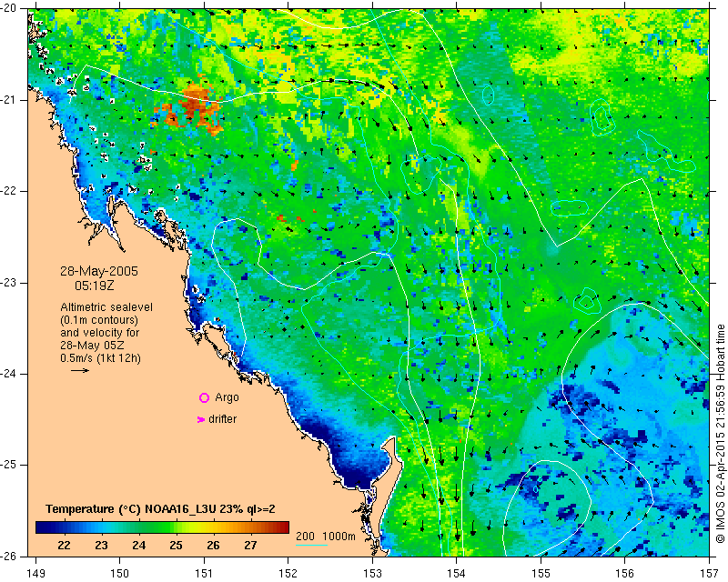This screenshot has width=728, height=582.
Task: Click the 22 label on temperature scale
Action: pyautogui.click(x=64, y=545)
